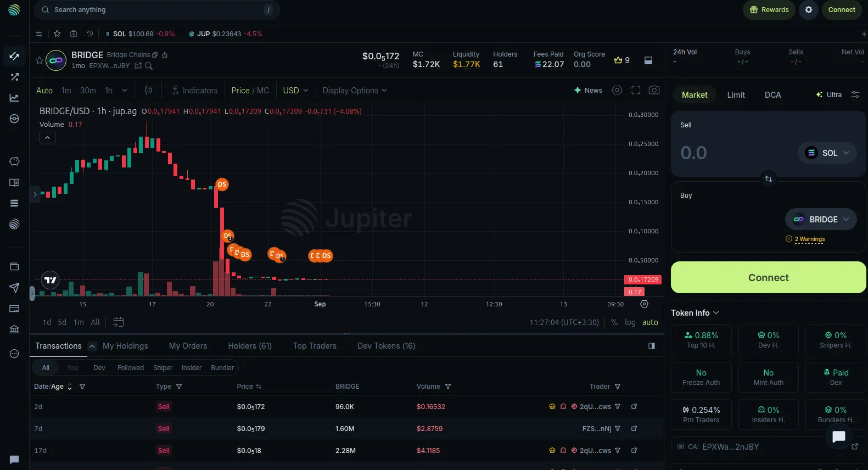Open the watchlist star in the ticker bar

point(57,33)
